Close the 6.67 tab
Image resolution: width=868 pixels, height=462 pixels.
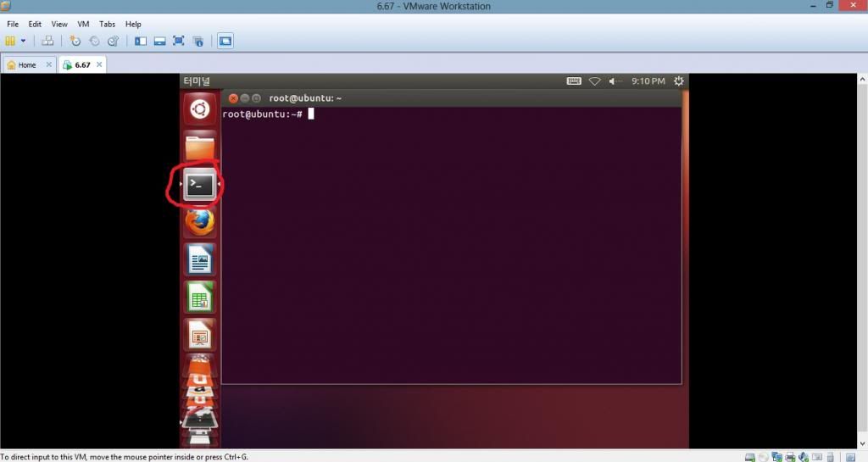coord(99,64)
